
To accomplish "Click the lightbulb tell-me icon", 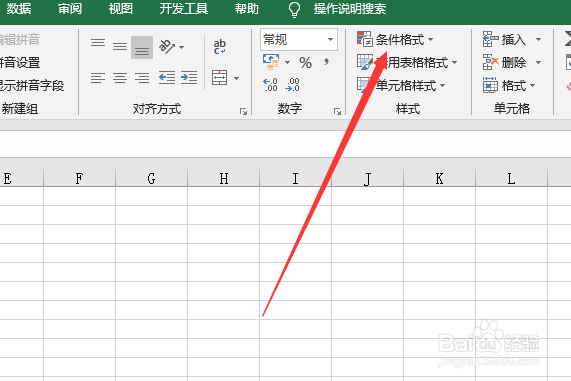I will click(x=294, y=9).
